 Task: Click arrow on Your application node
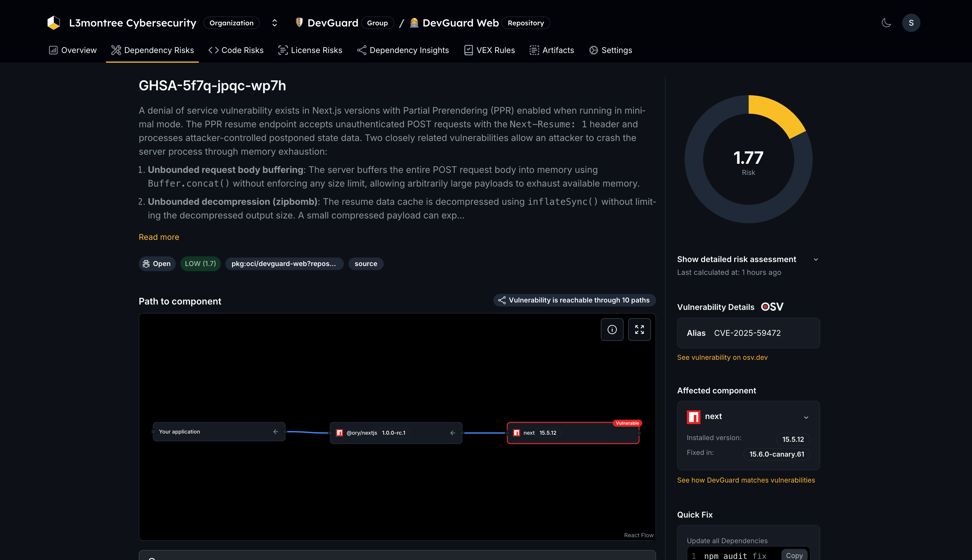[x=275, y=432]
